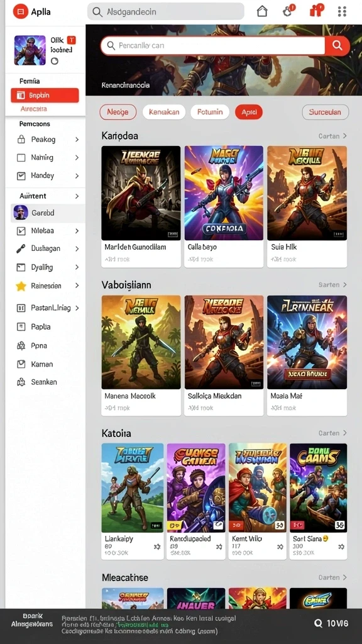This screenshot has width=362, height=644.
Task: Open the Liankaipy game cover
Action: (132, 488)
